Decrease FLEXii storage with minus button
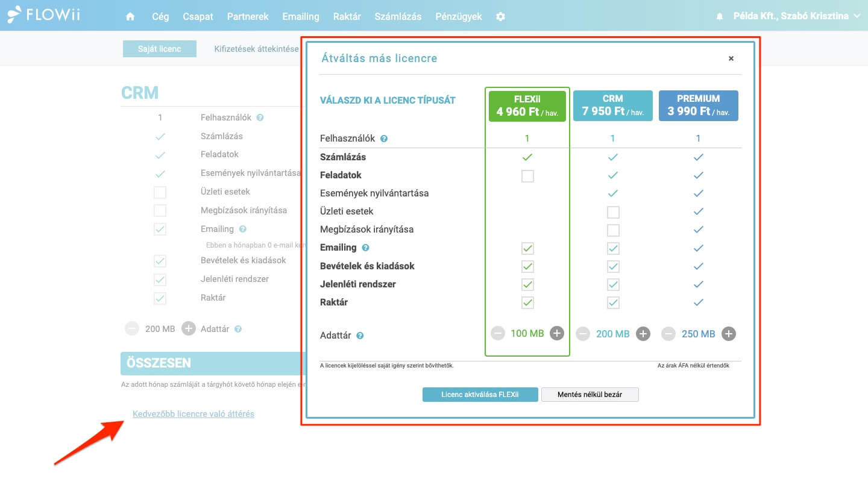This screenshot has width=868, height=494. (x=497, y=333)
